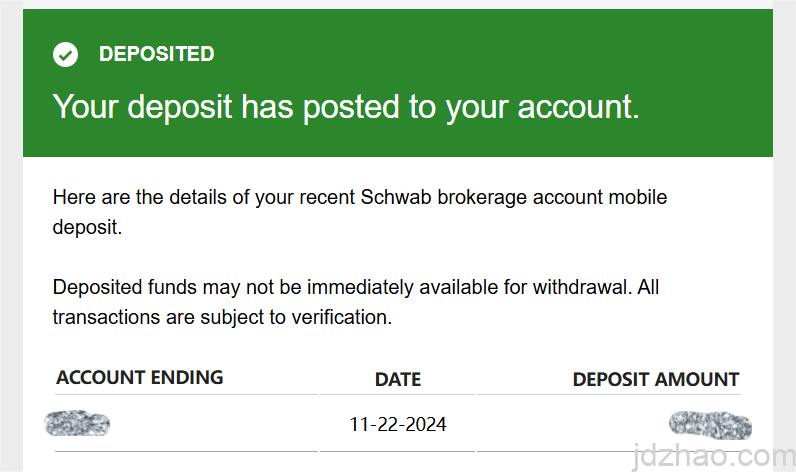Click the ACCOUNT ENDING column header
Image resolution: width=796 pixels, height=472 pixels.
tap(140, 377)
